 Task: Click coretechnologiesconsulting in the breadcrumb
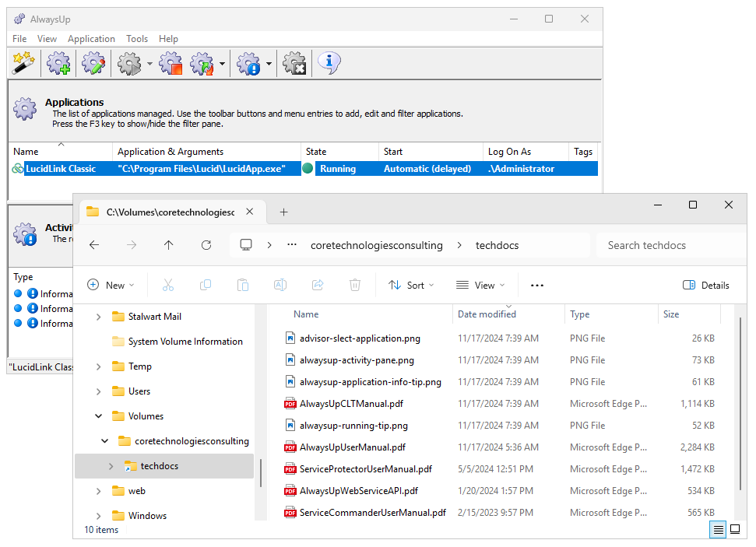pyautogui.click(x=377, y=245)
